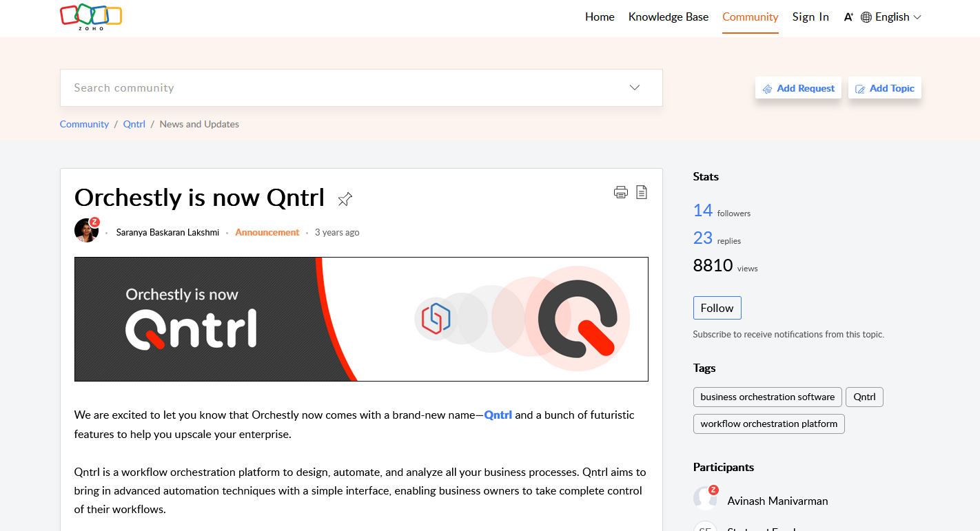Select the Community tab
980x531 pixels.
pyautogui.click(x=750, y=17)
